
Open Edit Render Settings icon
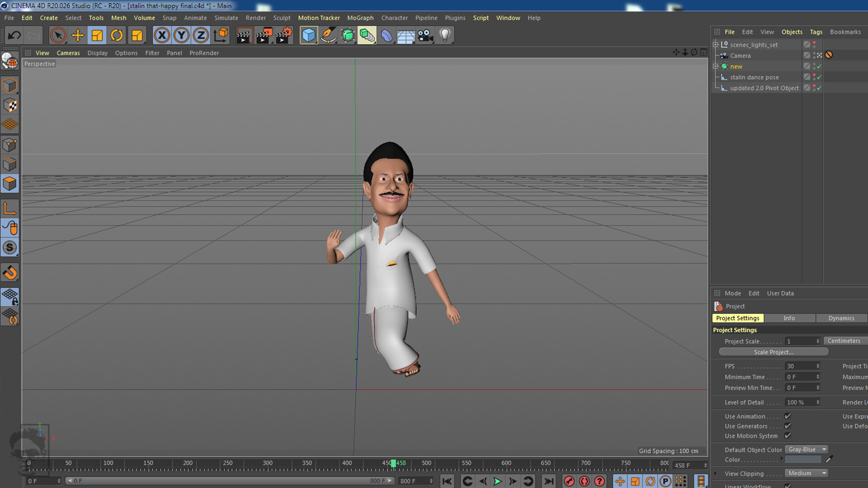pos(284,35)
